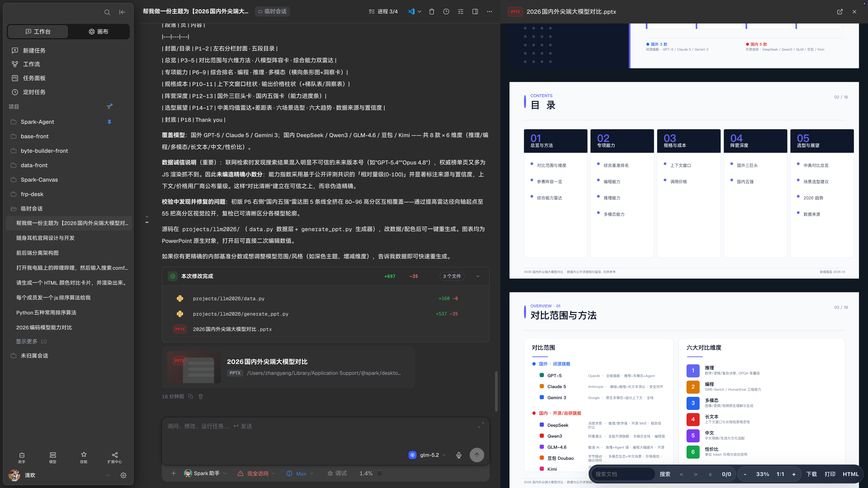
Task: Zoom out preview with minus button
Action: pyautogui.click(x=745, y=474)
